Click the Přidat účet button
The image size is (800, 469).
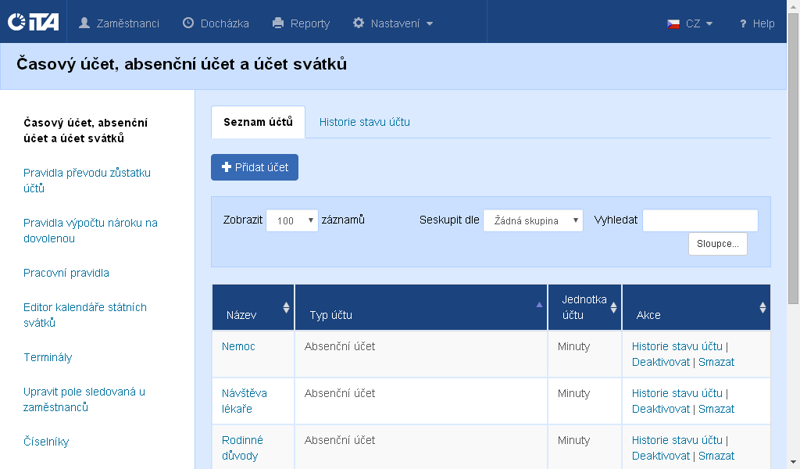click(255, 167)
